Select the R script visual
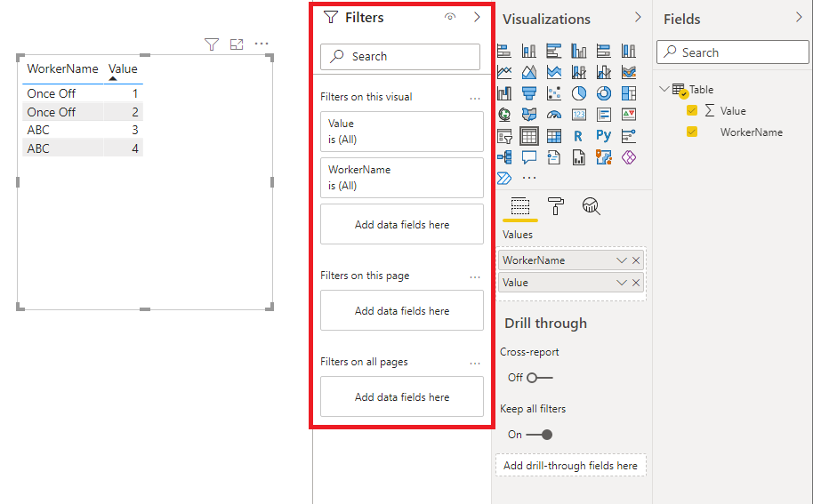 (579, 136)
